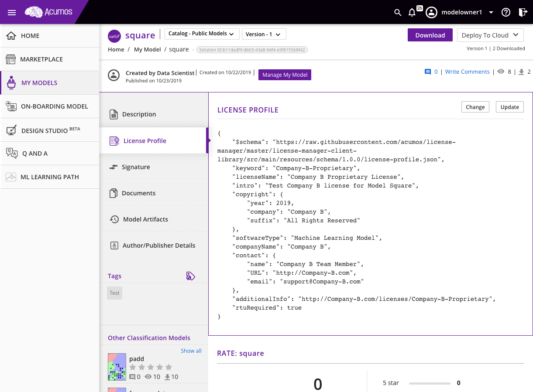Open the Model Artifacts tab
533x392 pixels.
[x=154, y=219]
